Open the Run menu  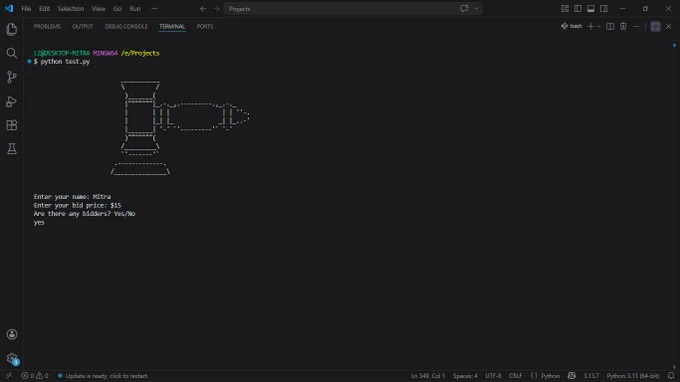(x=135, y=9)
